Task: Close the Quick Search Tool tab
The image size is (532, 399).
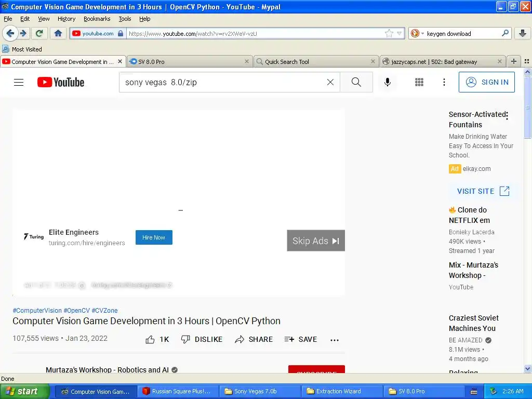Action: [373, 61]
